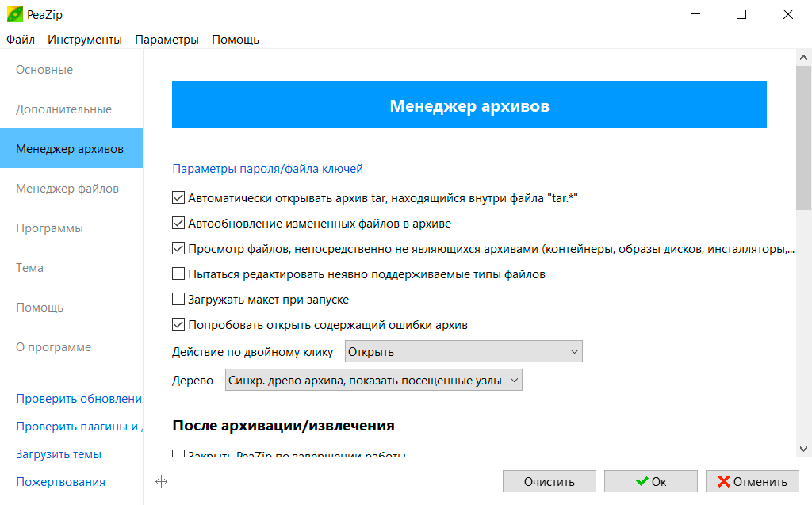Click Загрузить темы link

(59, 454)
